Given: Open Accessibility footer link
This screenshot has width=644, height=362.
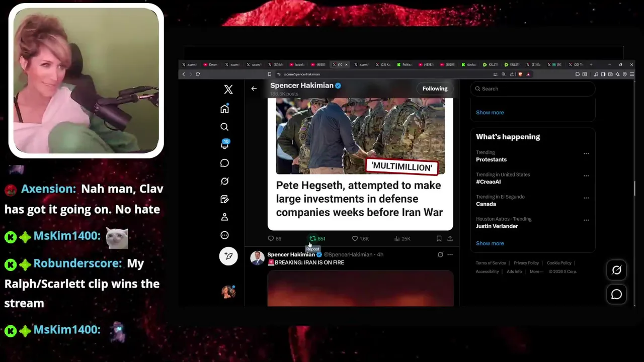Looking at the screenshot, I should pyautogui.click(x=488, y=271).
